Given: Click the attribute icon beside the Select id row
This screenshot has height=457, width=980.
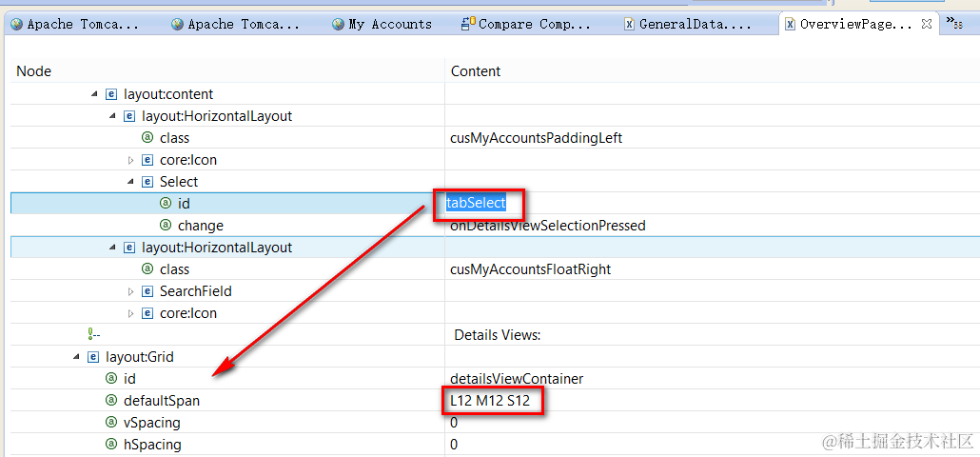Looking at the screenshot, I should click(x=166, y=203).
